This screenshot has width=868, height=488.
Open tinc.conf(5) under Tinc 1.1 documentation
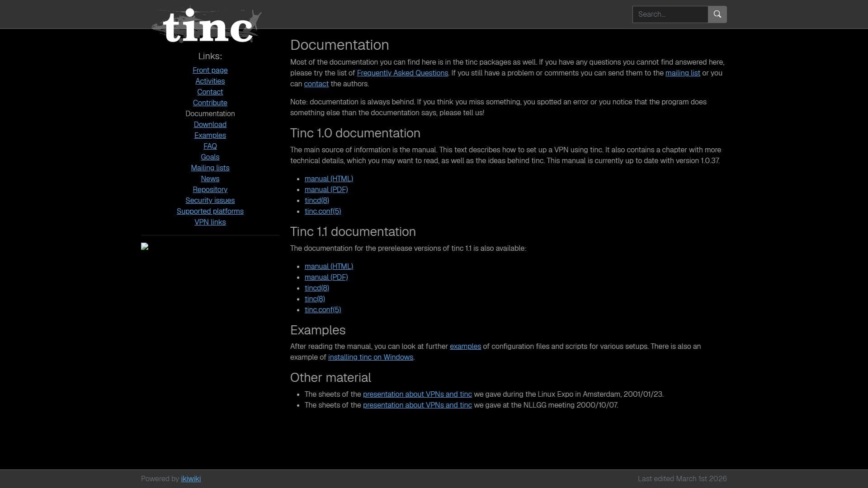pyautogui.click(x=323, y=310)
